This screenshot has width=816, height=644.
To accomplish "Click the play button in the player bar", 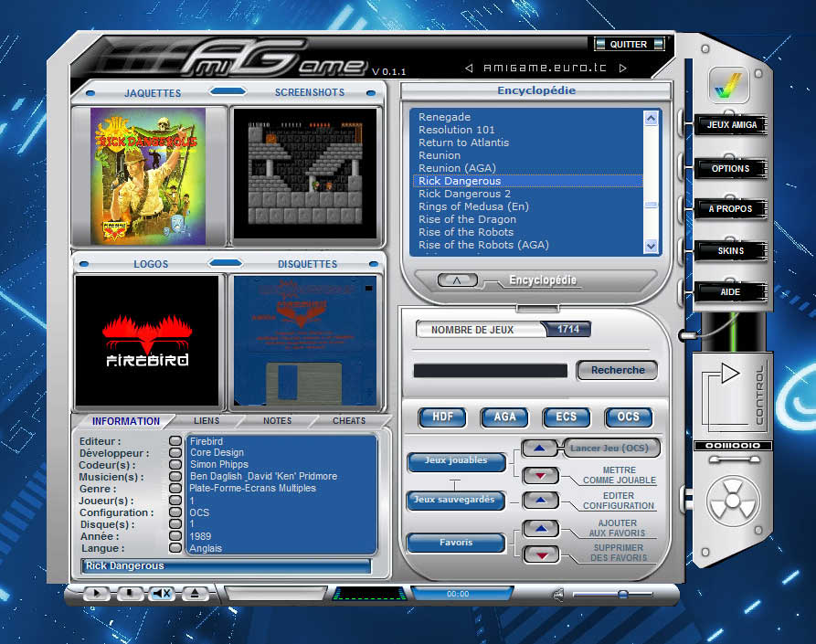I will pos(96,593).
